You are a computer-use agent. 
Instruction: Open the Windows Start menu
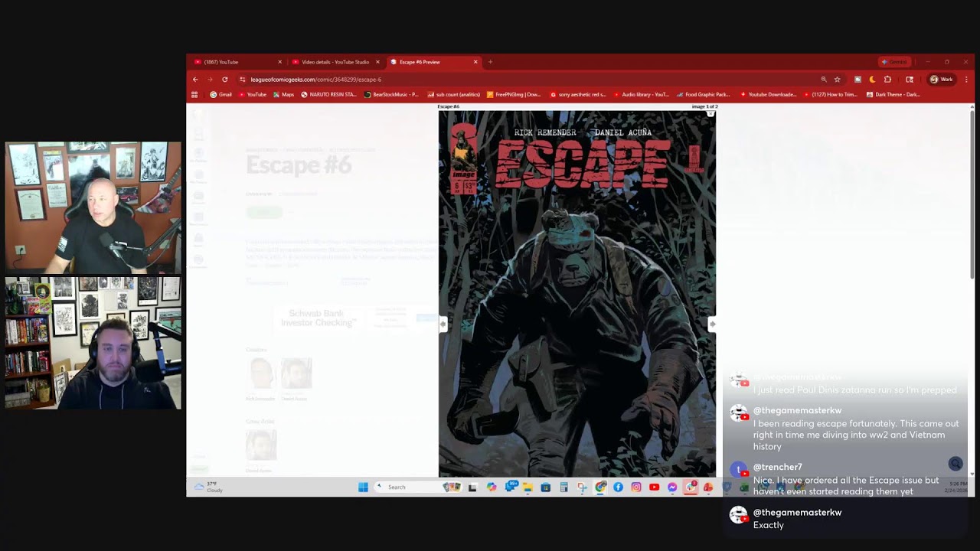tap(363, 487)
